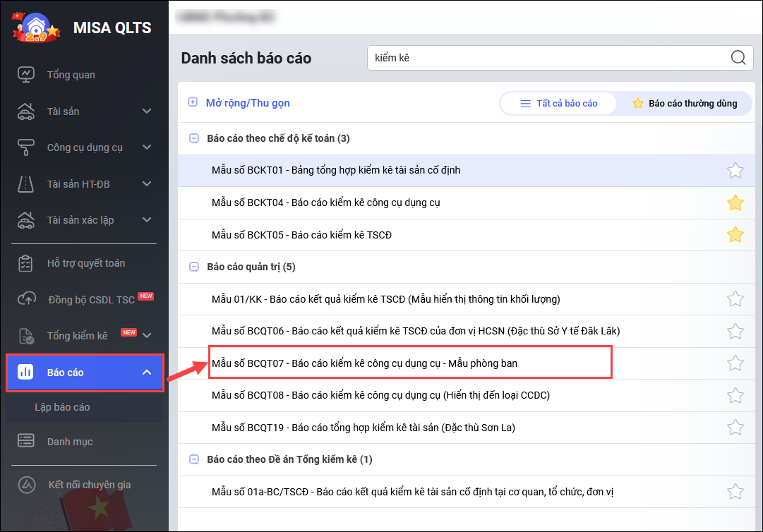Viewport: 763px width, 532px height.
Task: Favorite the Mẫu 01/KK report star
Action: pyautogui.click(x=735, y=298)
